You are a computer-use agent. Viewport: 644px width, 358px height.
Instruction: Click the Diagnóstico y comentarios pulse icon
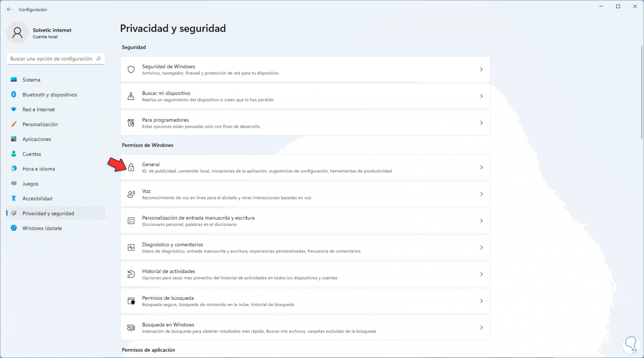131,248
